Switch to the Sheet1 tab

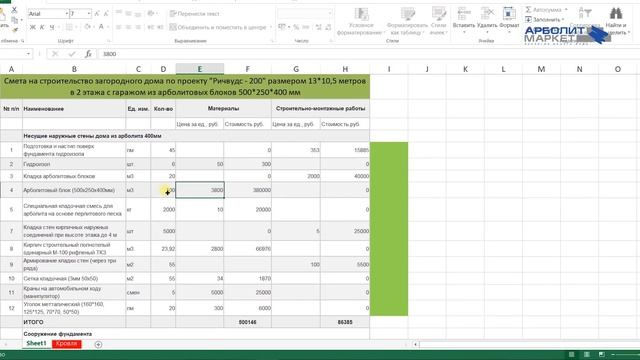(36, 344)
